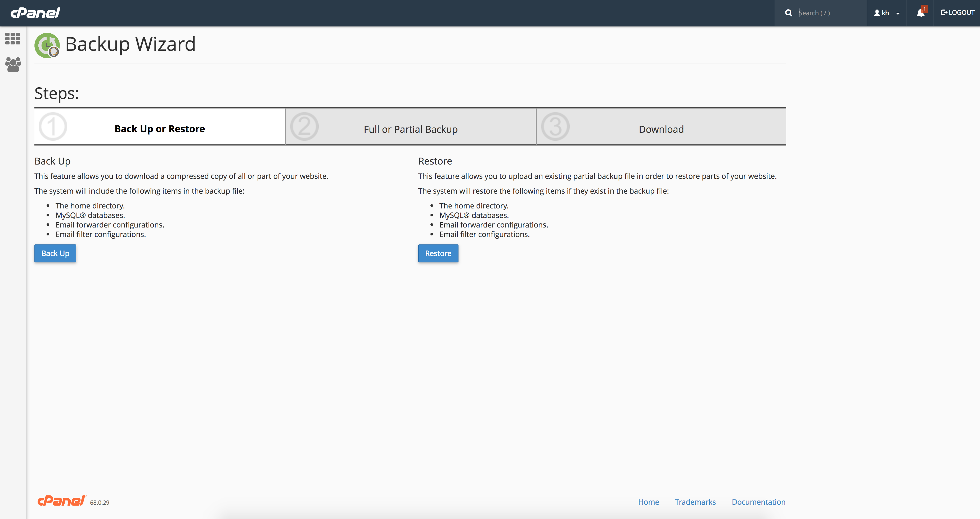Image resolution: width=980 pixels, height=519 pixels.
Task: Select the Download step
Action: [x=661, y=127]
